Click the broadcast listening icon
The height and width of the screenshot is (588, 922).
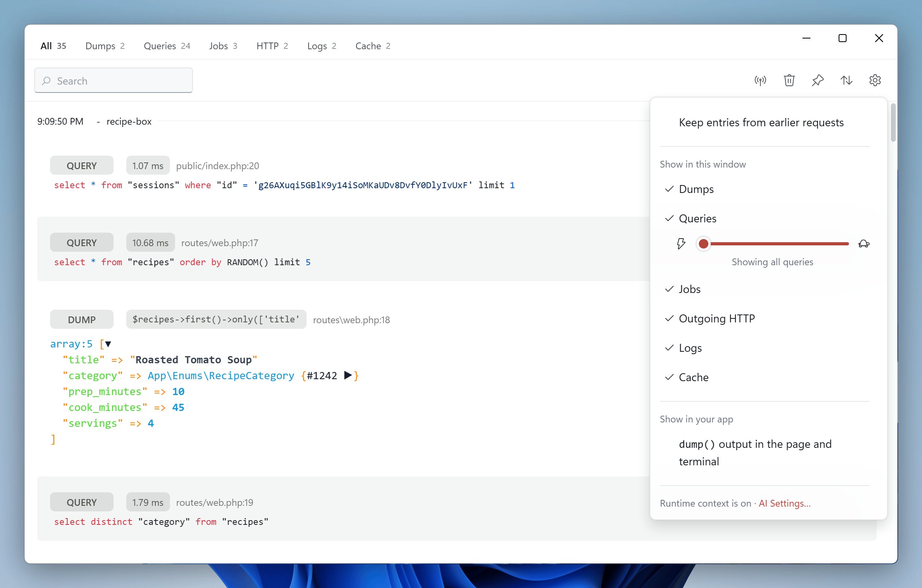760,81
